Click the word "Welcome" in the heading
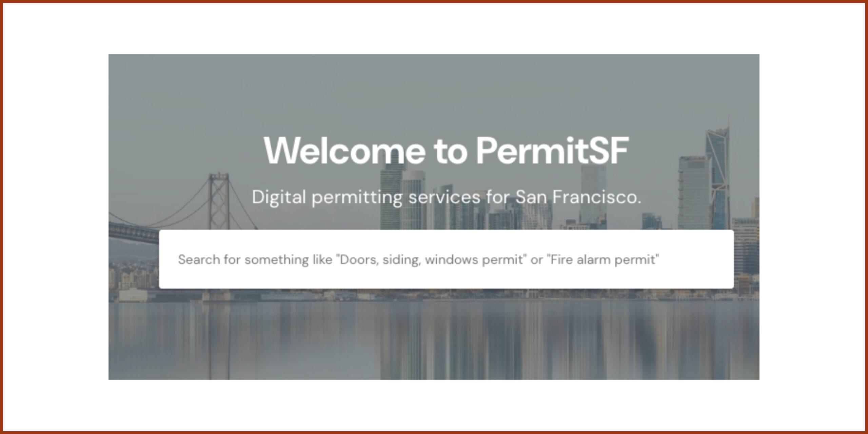Viewport: 868px width, 434px height. pyautogui.click(x=344, y=151)
